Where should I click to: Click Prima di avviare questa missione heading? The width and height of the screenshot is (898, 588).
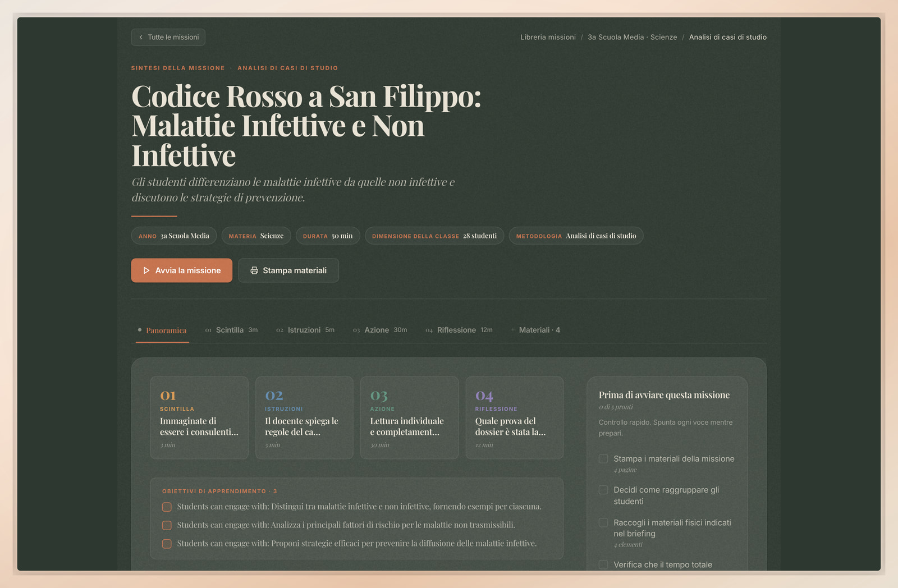tap(664, 395)
